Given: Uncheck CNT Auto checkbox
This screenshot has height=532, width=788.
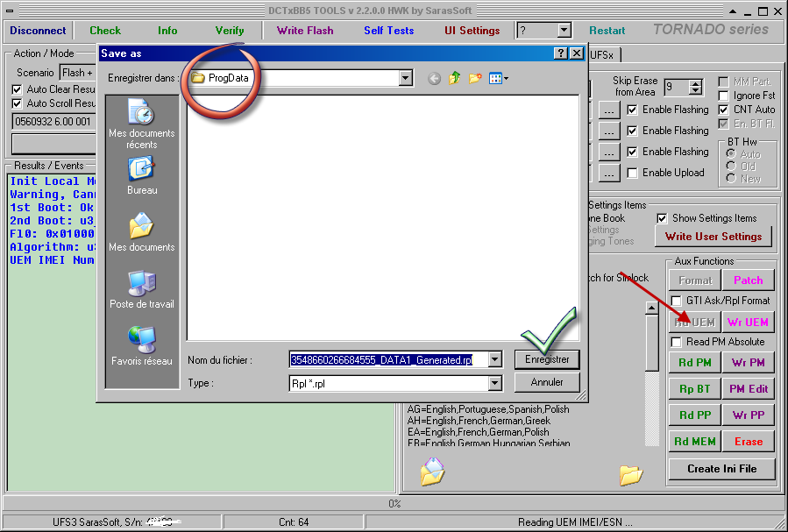Looking at the screenshot, I should tap(723, 110).
